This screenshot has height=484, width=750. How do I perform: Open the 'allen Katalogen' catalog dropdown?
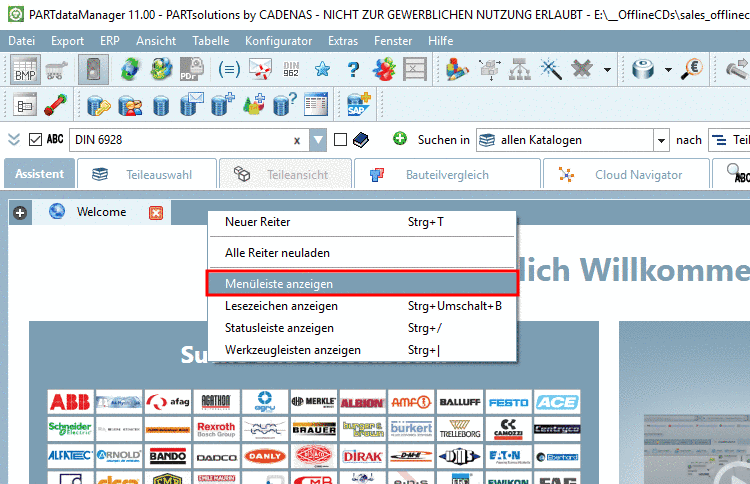(x=661, y=140)
